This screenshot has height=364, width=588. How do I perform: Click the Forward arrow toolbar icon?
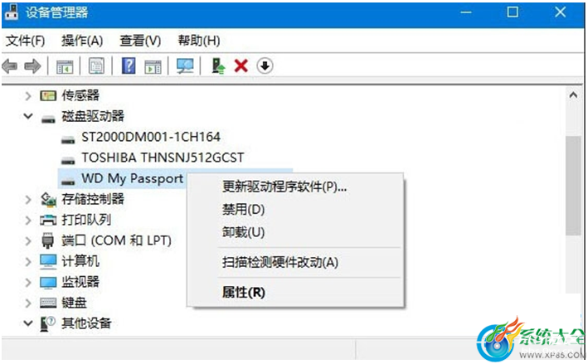[32, 66]
